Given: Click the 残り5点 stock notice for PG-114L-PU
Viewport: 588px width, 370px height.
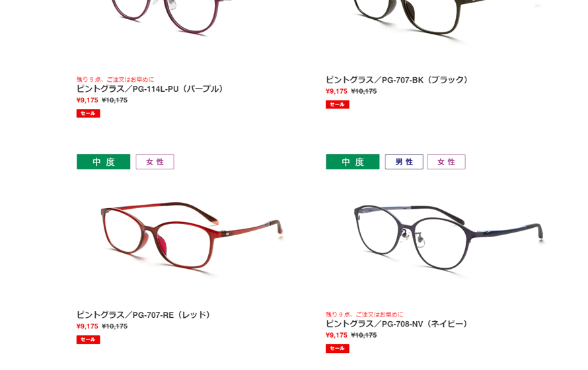Looking at the screenshot, I should (x=115, y=79).
